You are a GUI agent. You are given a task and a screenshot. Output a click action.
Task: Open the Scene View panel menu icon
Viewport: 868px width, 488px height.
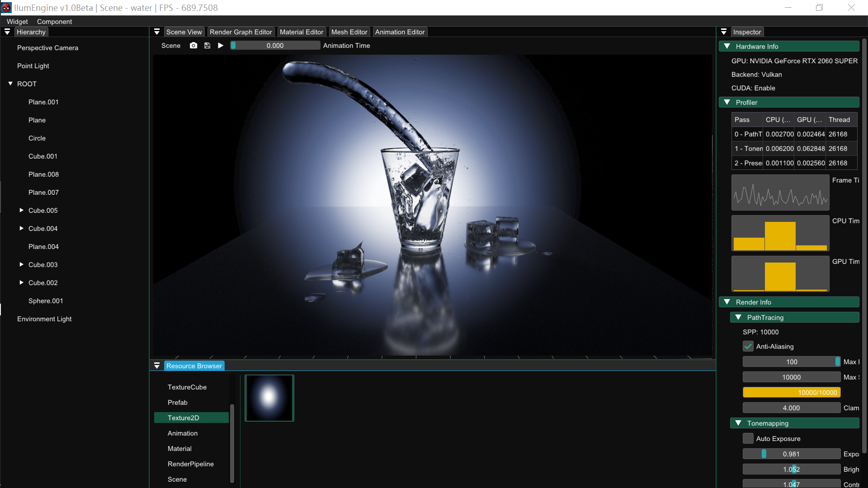[x=157, y=32]
